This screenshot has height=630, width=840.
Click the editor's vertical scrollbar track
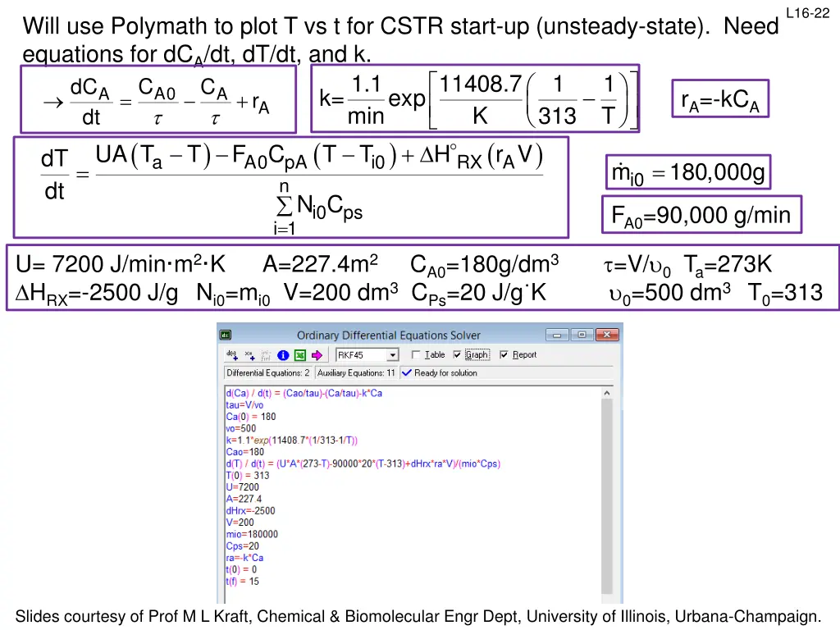606,496
